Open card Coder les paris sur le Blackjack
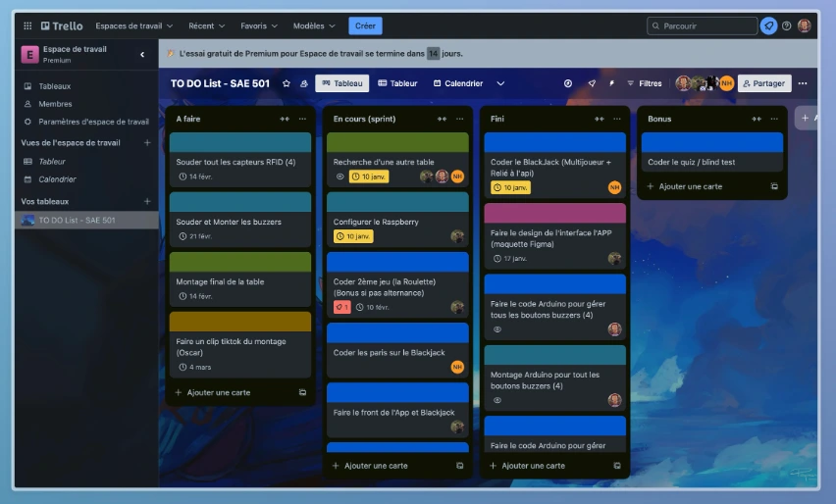This screenshot has height=504, width=836. (397, 350)
